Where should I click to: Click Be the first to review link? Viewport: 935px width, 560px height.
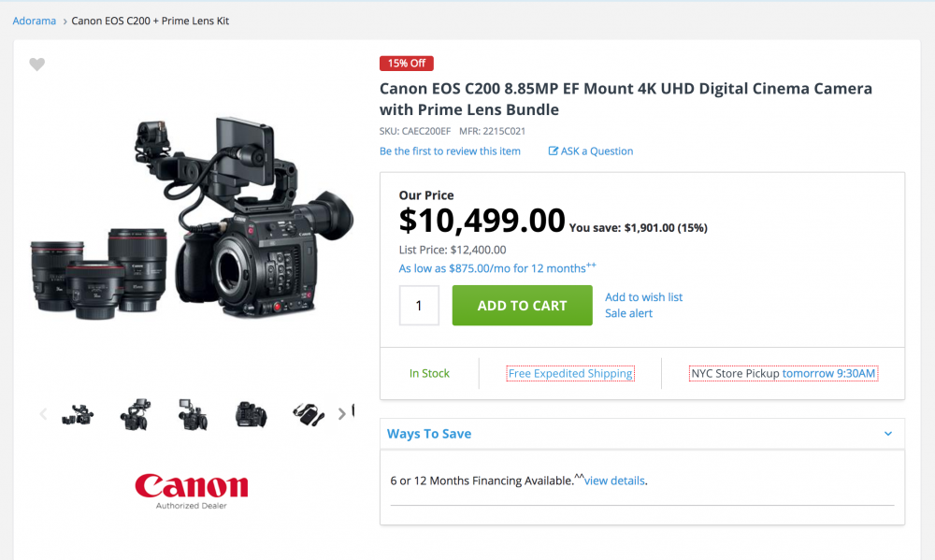[x=450, y=151]
